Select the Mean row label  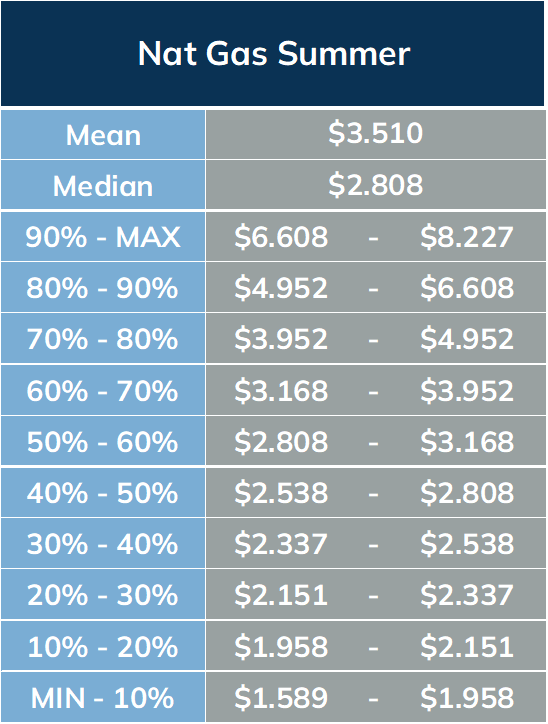(x=103, y=135)
